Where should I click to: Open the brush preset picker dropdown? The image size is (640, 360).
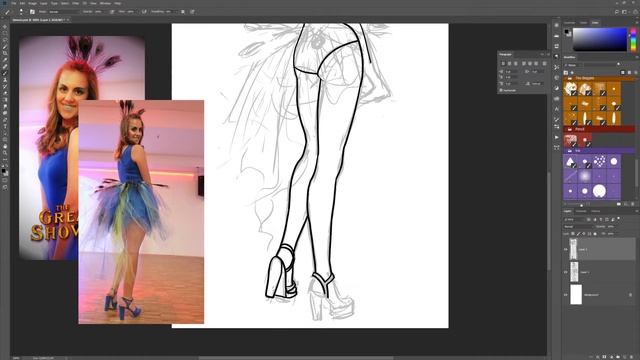[x=21, y=12]
